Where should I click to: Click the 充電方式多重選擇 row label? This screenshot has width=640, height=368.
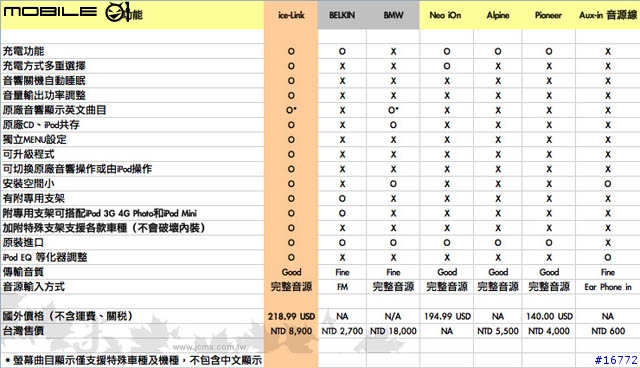click(44, 66)
